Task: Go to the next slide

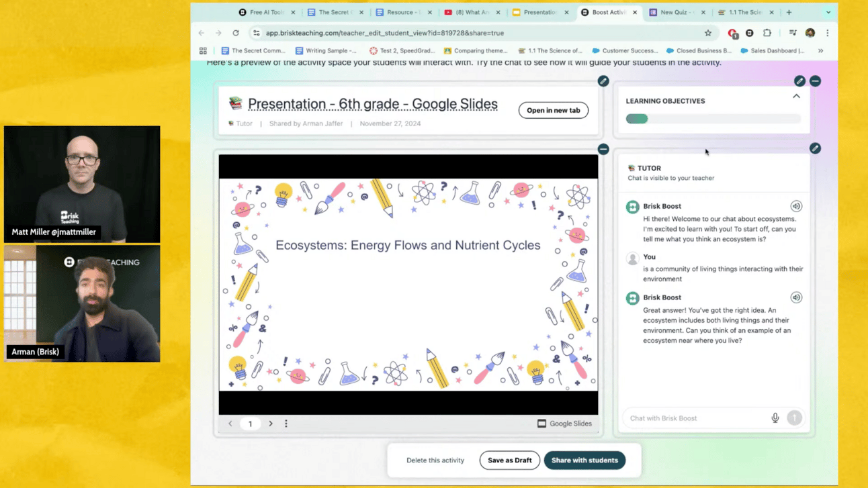Action: tap(271, 424)
